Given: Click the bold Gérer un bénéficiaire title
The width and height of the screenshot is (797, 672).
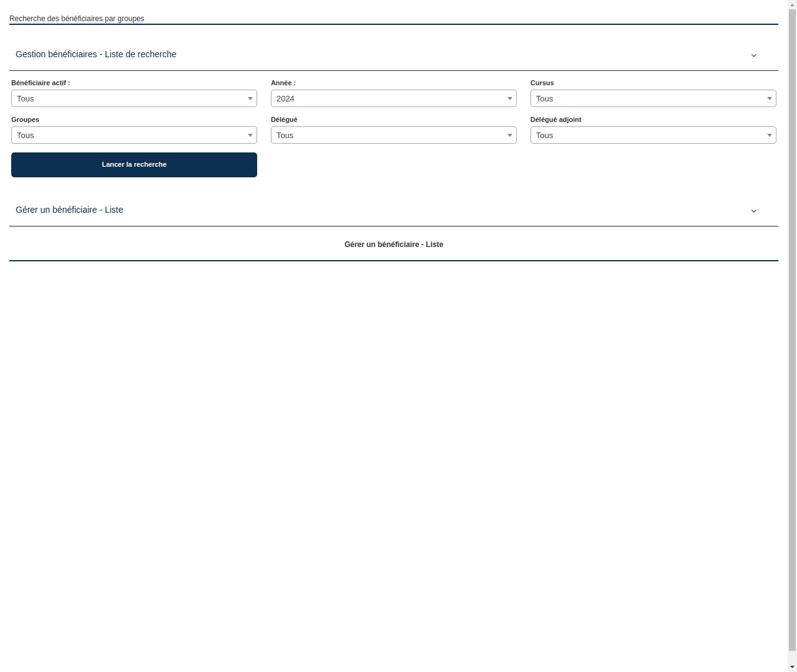Looking at the screenshot, I should tap(394, 244).
